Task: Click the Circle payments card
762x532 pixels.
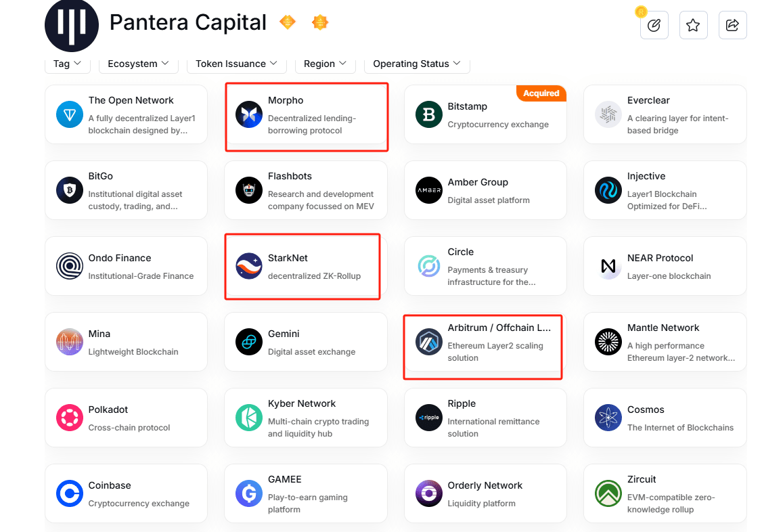Action: point(485,266)
